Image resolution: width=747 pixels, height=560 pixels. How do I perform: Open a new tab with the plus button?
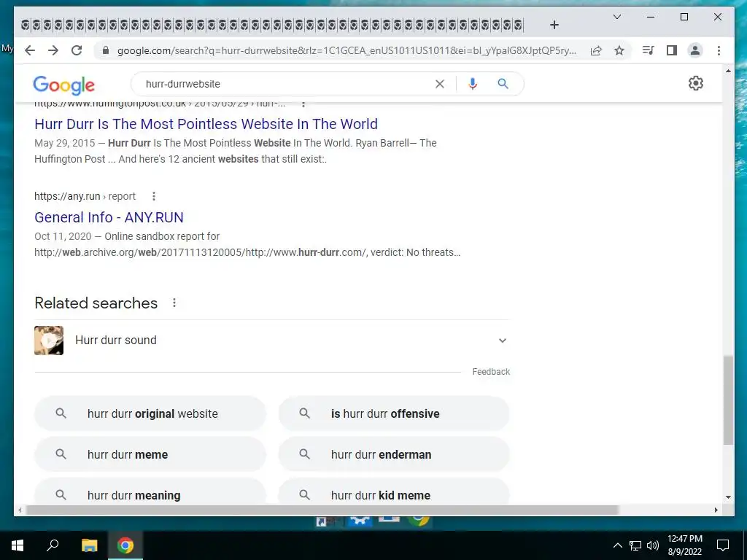coord(554,25)
